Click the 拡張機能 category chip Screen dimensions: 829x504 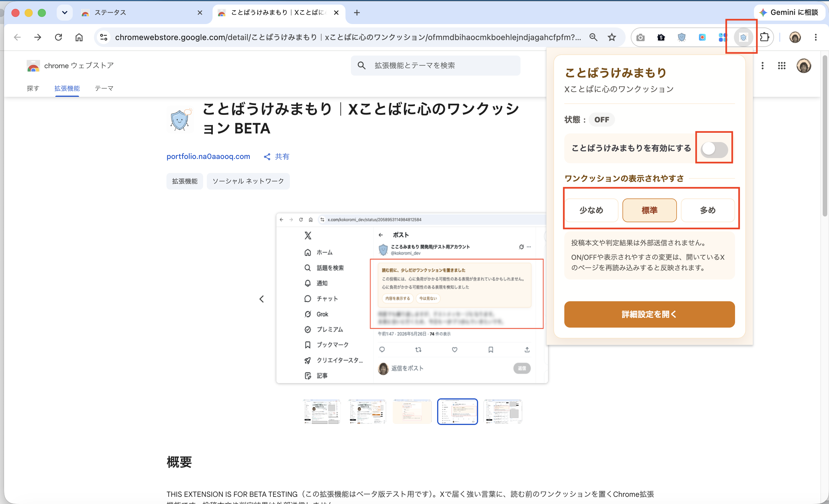(x=185, y=181)
